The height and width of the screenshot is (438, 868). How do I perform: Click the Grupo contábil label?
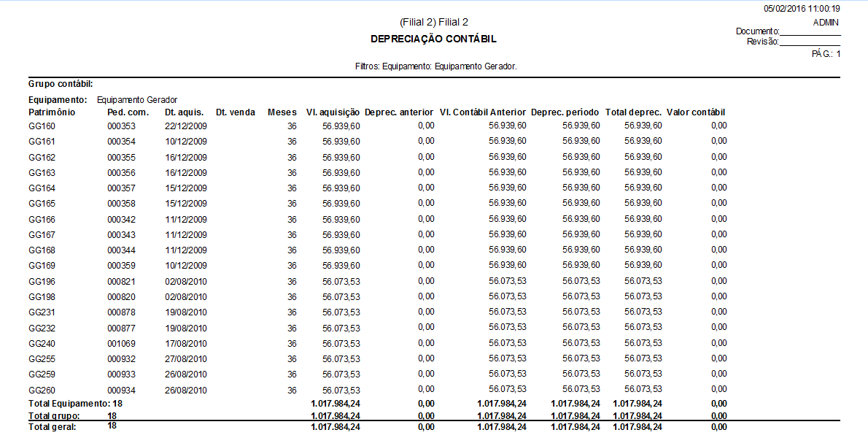tap(61, 84)
